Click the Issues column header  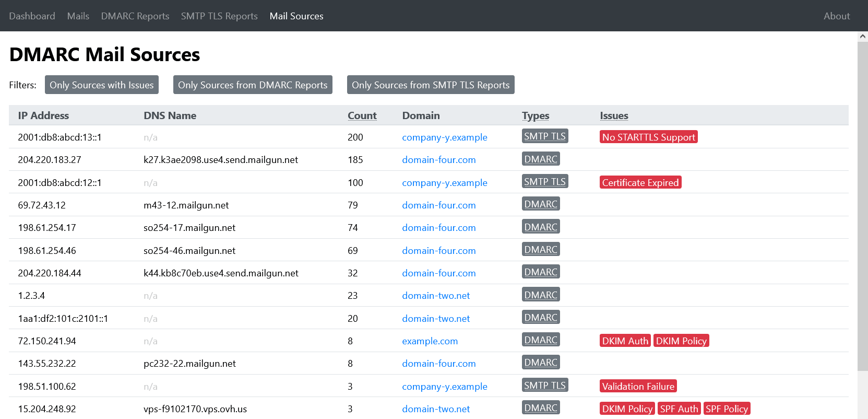click(x=613, y=115)
